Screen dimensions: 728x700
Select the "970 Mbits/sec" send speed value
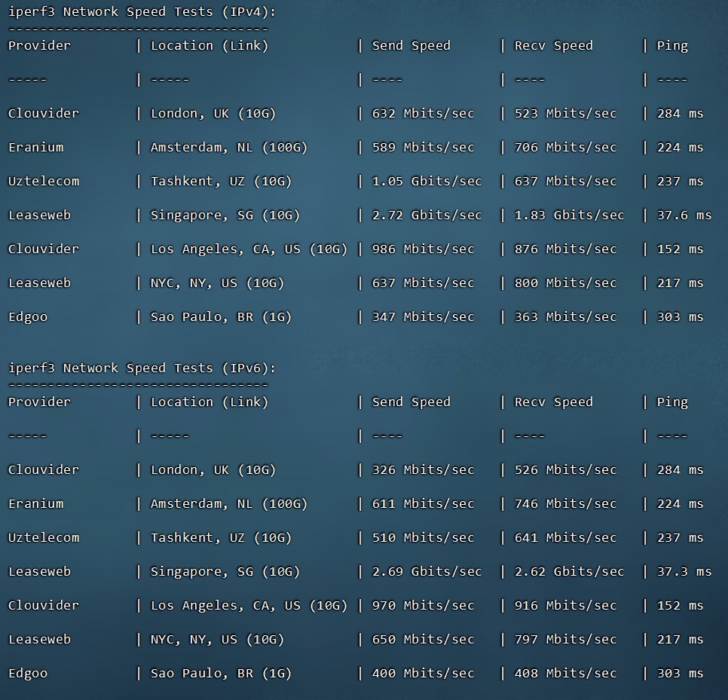[423, 606]
